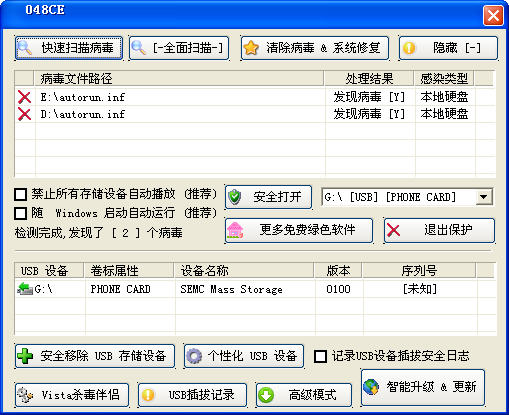
Task: Expand the G:\ [USB] [PHONE CARD] drive dropdown
Action: (x=484, y=197)
